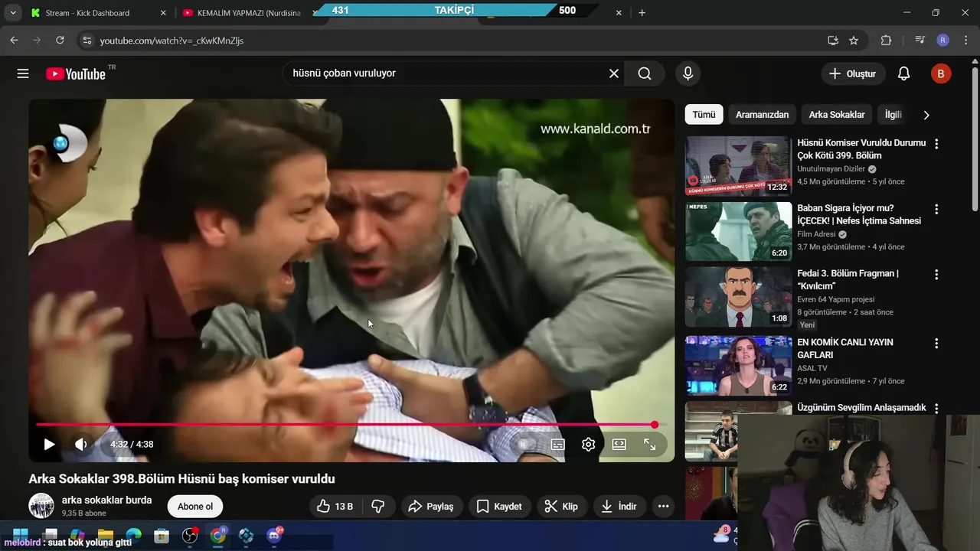Open Discord from the taskbar
The image size is (980, 551).
click(x=274, y=535)
